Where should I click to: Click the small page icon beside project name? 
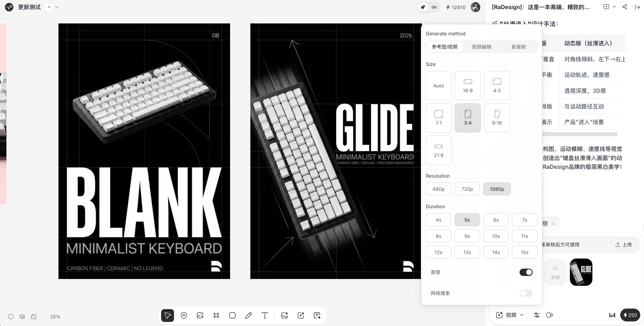tap(49, 7)
